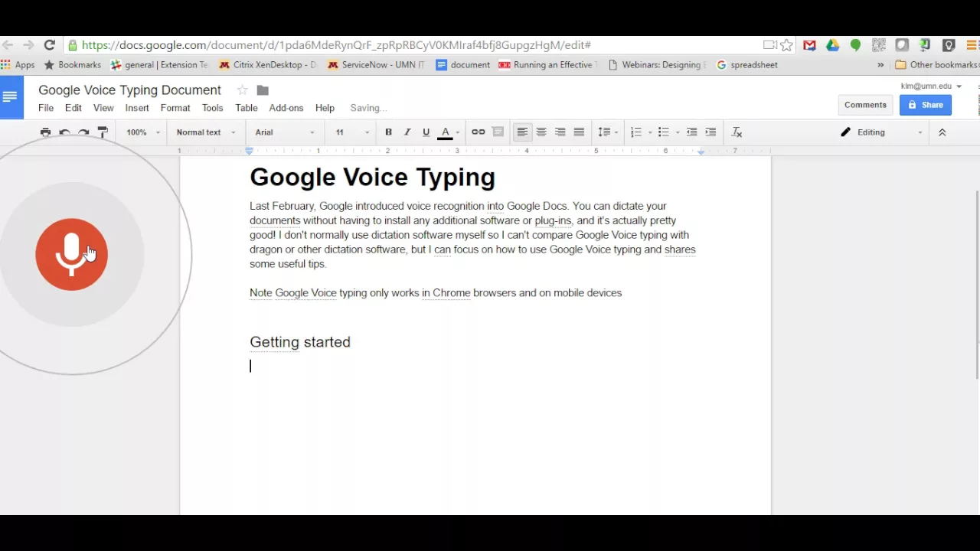Click the Insert comment icon in toolbar
The width and height of the screenshot is (980, 551).
[498, 132]
